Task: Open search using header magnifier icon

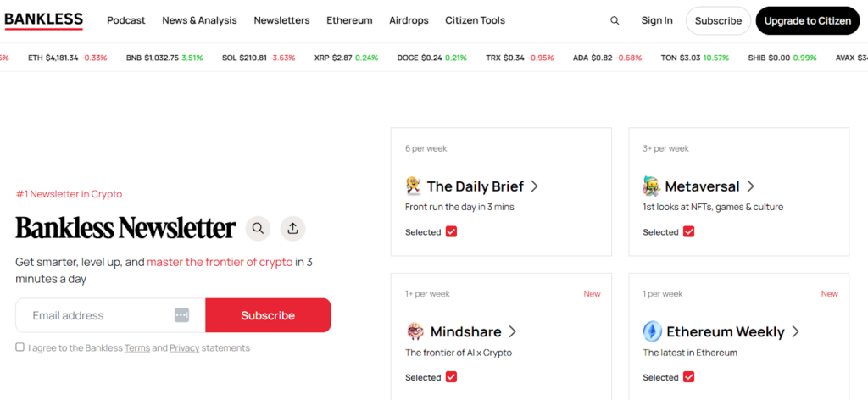Action: point(615,20)
